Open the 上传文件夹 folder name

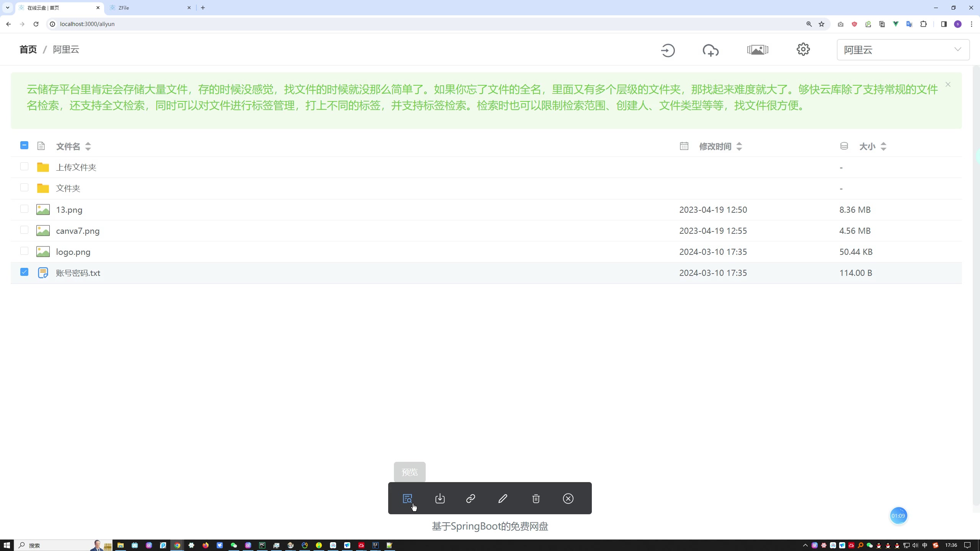[x=76, y=167]
